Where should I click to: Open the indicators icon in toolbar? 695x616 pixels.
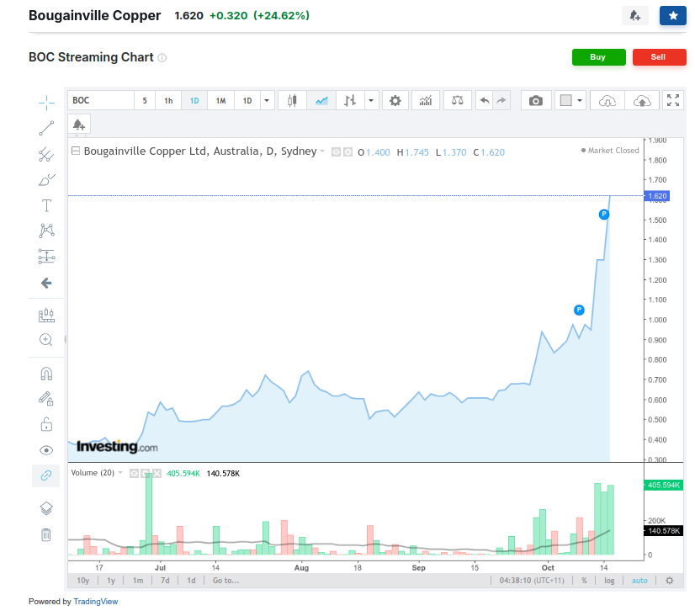426,101
